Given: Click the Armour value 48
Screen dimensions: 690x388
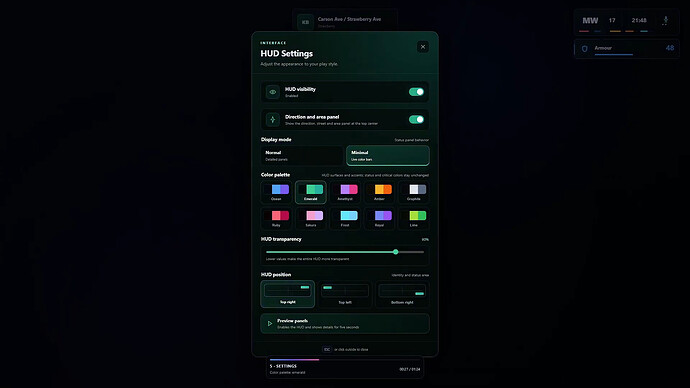Looking at the screenshot, I should (670, 48).
